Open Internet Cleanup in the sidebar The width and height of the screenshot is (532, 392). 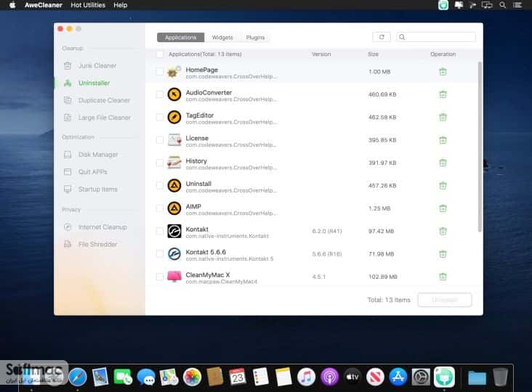(x=95, y=227)
